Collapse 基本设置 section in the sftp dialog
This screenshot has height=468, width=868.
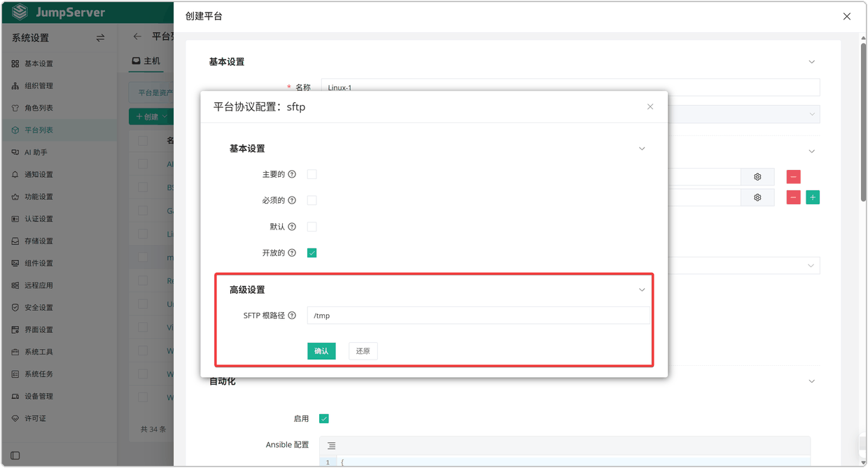pos(642,149)
